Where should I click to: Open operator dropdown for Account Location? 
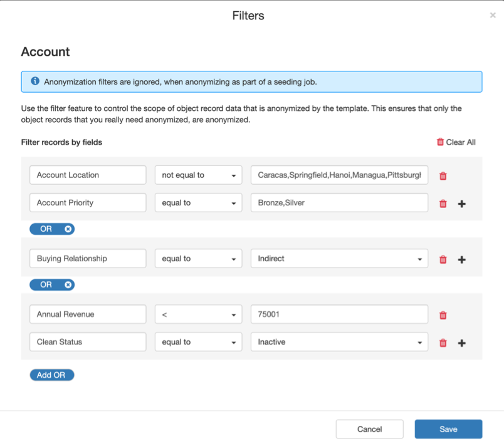click(198, 175)
